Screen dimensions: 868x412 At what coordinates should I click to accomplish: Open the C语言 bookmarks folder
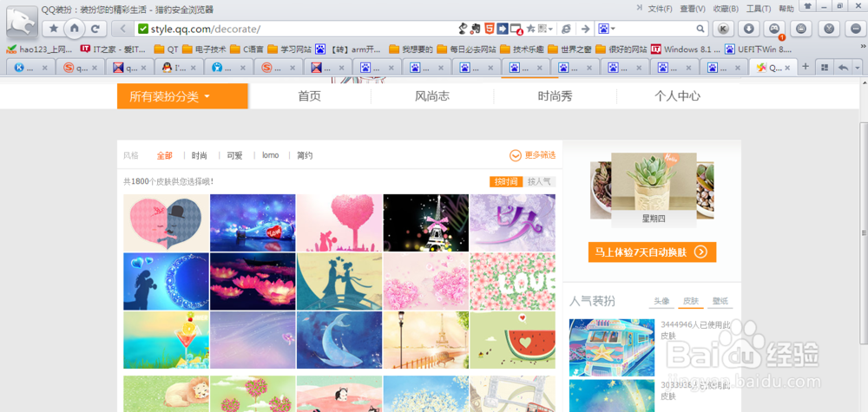[247, 49]
